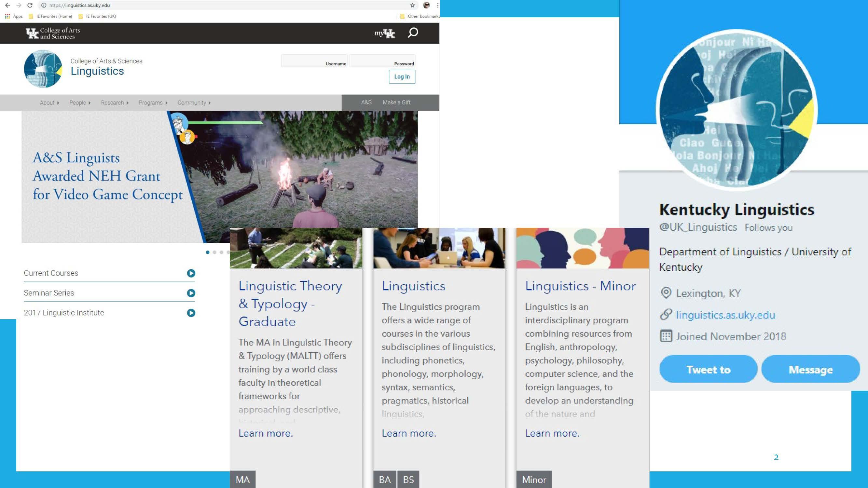Screen dimensions: 868x488
Task: Click the UK College of Arts and Sciences logo
Action: pos(53,33)
